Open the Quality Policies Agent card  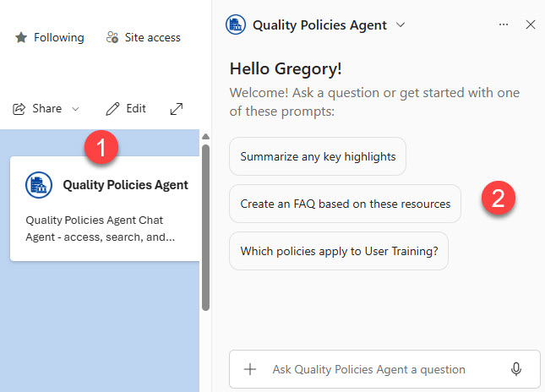[x=105, y=209]
